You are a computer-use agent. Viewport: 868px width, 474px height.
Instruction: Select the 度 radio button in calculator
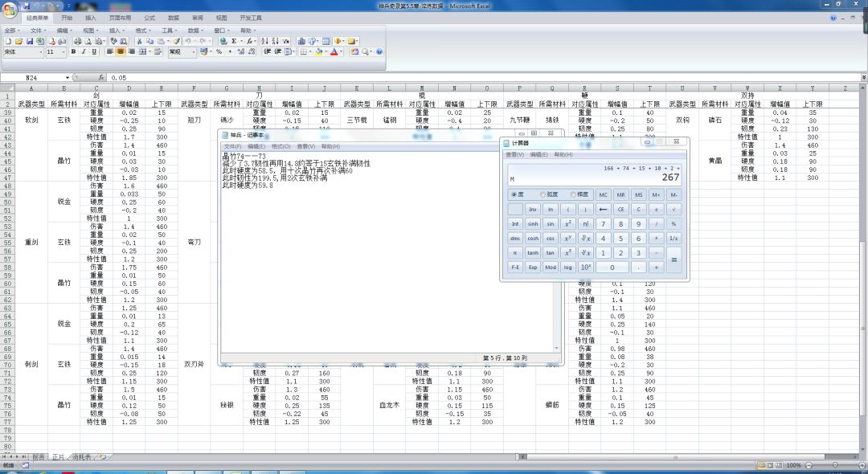[x=518, y=194]
